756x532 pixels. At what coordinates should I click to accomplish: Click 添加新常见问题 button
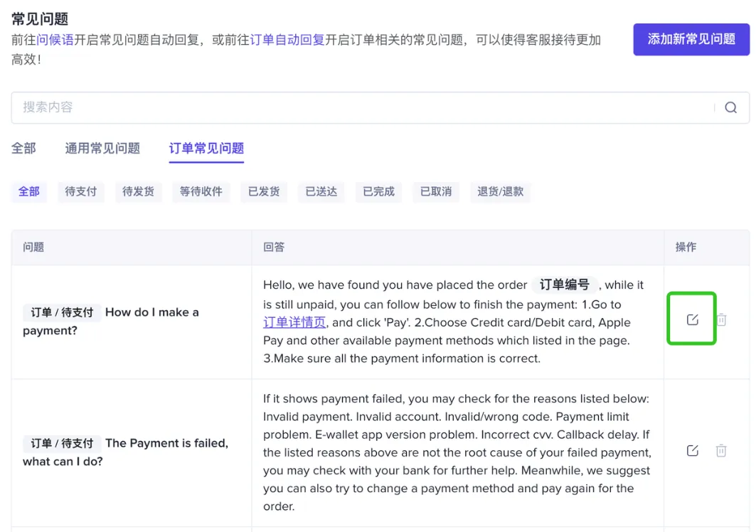click(x=691, y=40)
